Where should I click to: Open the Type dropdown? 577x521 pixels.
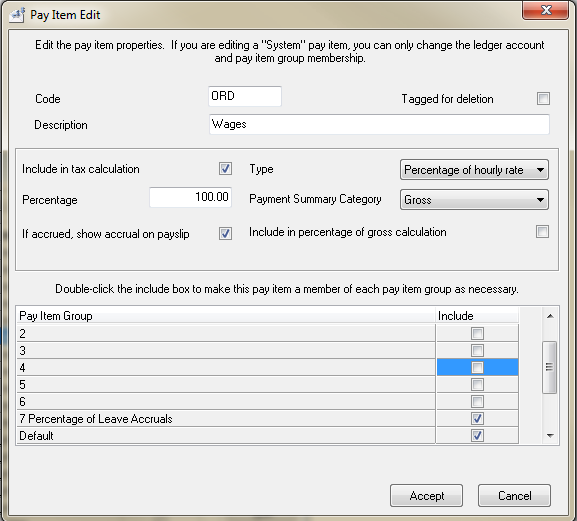coord(474,170)
